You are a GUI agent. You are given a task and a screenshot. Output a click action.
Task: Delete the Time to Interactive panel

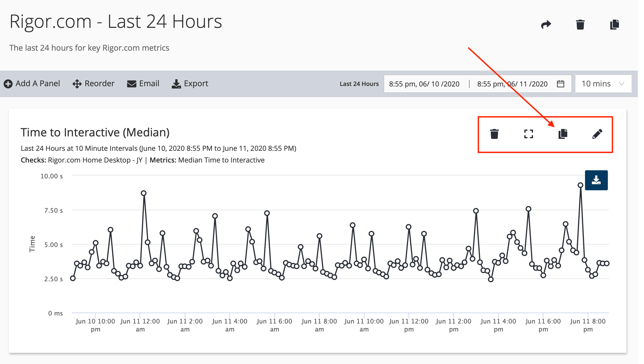tap(494, 134)
